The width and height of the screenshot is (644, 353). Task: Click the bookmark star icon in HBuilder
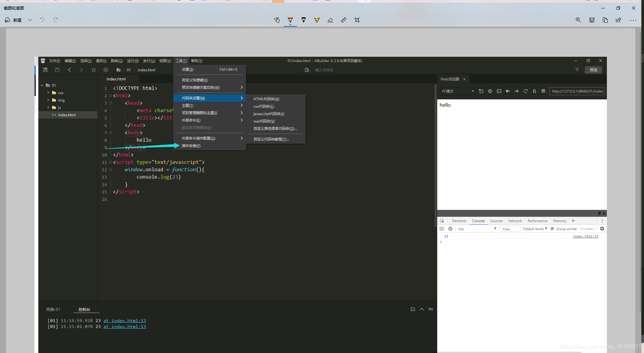[x=94, y=70]
